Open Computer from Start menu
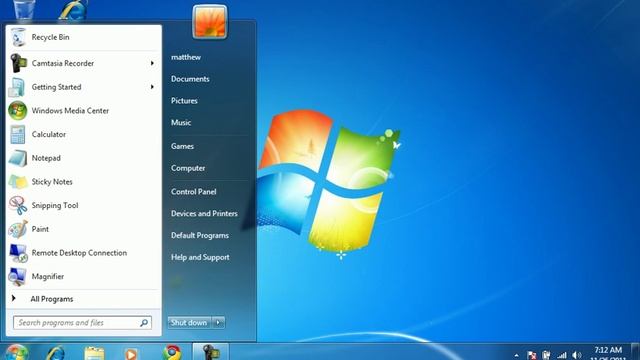The width and height of the screenshot is (640, 360). tap(188, 168)
